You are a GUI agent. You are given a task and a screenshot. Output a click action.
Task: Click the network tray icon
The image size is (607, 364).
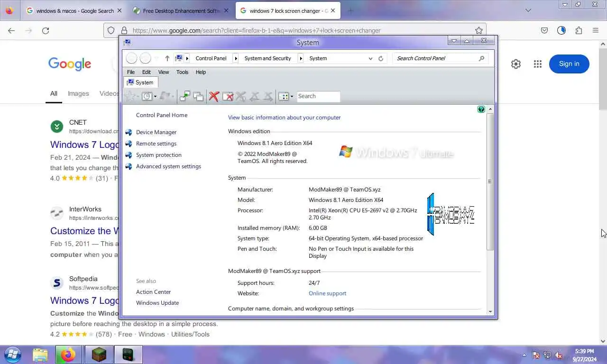(x=547, y=355)
